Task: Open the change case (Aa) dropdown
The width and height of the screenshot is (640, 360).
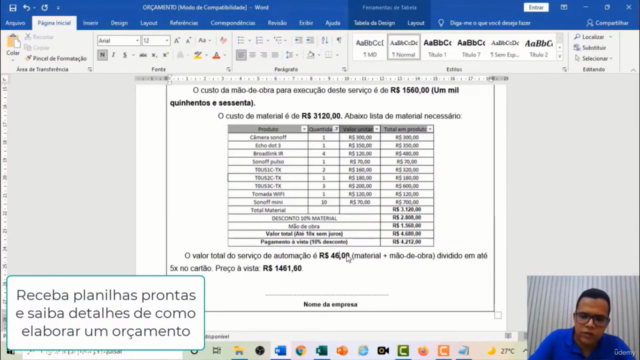Action: [x=204, y=40]
